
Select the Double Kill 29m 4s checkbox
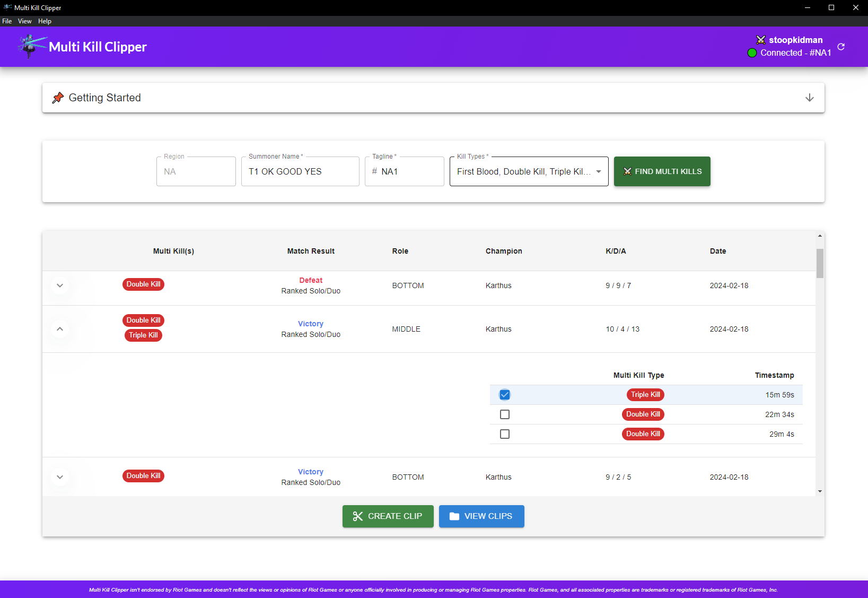coord(505,434)
